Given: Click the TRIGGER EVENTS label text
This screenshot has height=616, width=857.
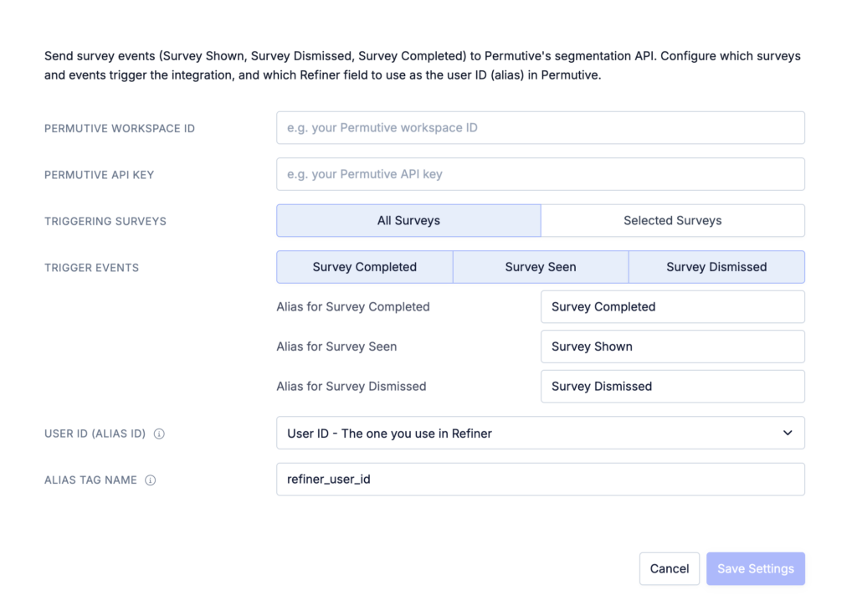Looking at the screenshot, I should point(91,268).
